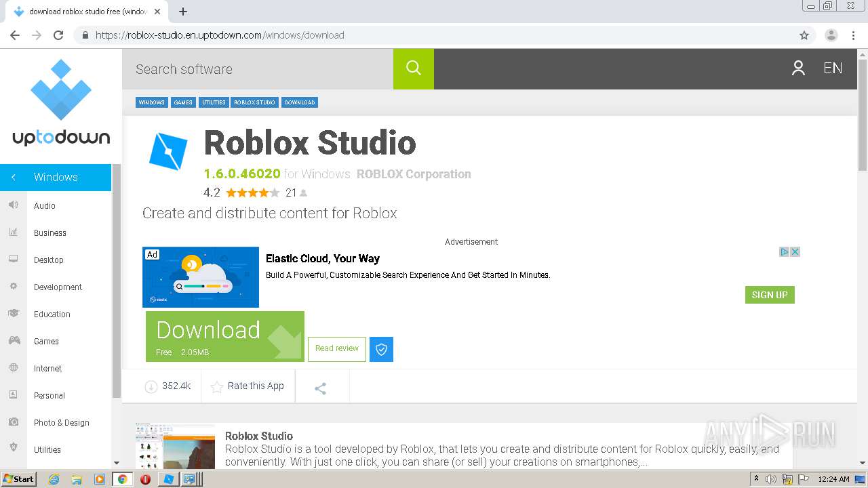Click the 1.6.0.46020 version number

(242, 174)
